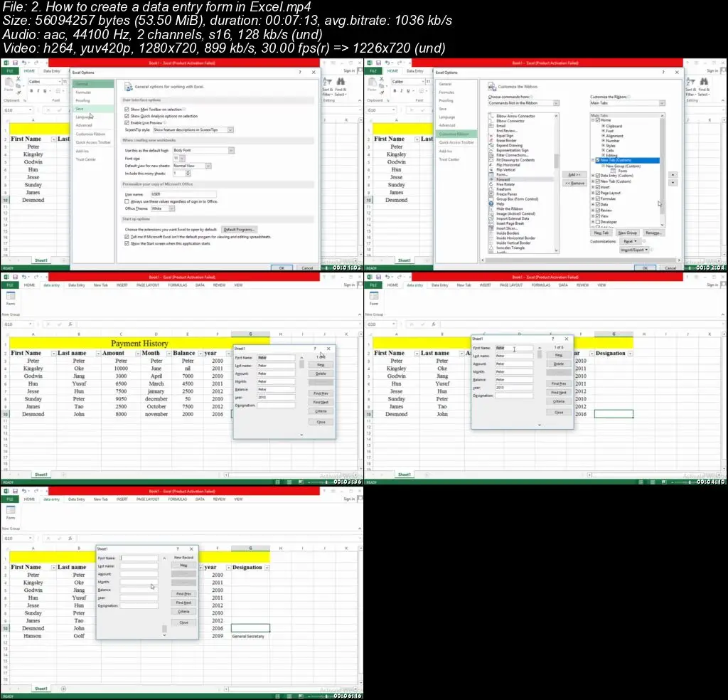The image size is (728, 700).
Task: Click the User name input field
Action: (183, 194)
